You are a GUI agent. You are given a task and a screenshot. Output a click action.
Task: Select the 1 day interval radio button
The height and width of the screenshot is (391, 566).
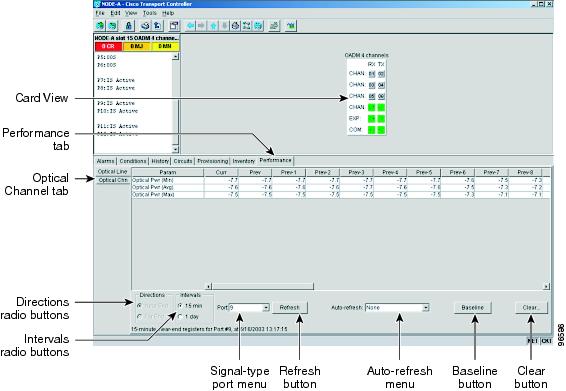(x=180, y=317)
